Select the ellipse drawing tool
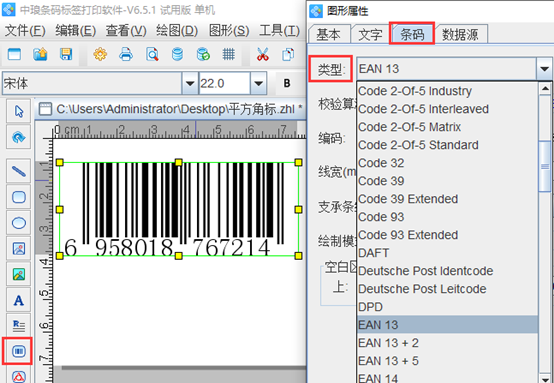This screenshot has height=383, width=554. pyautogui.click(x=19, y=223)
